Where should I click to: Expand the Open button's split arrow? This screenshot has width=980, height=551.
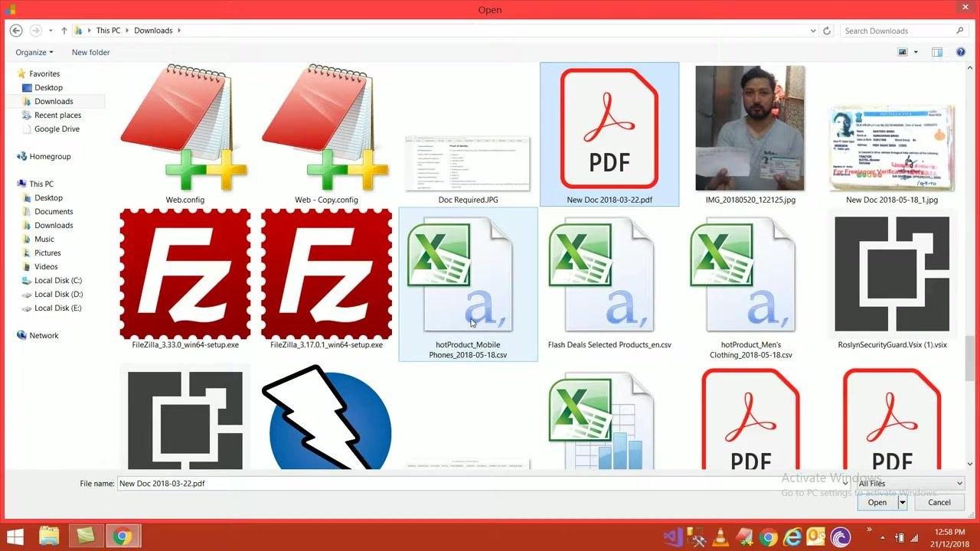pos(903,503)
